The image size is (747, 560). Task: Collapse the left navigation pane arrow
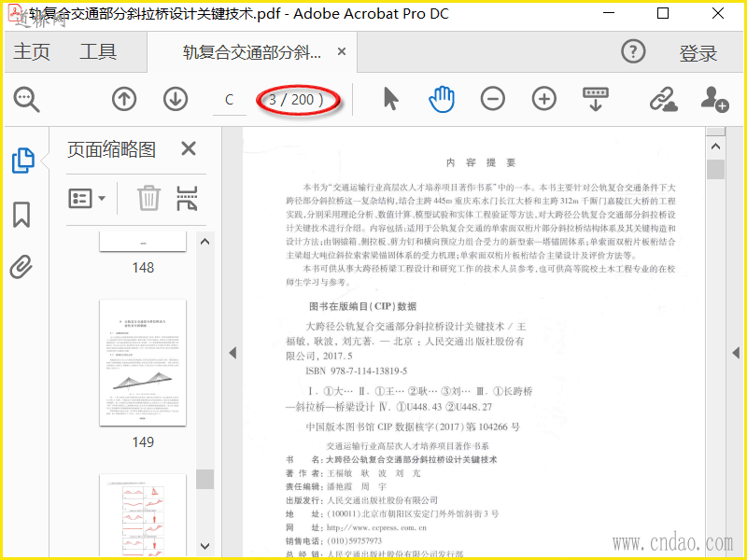pyautogui.click(x=233, y=353)
